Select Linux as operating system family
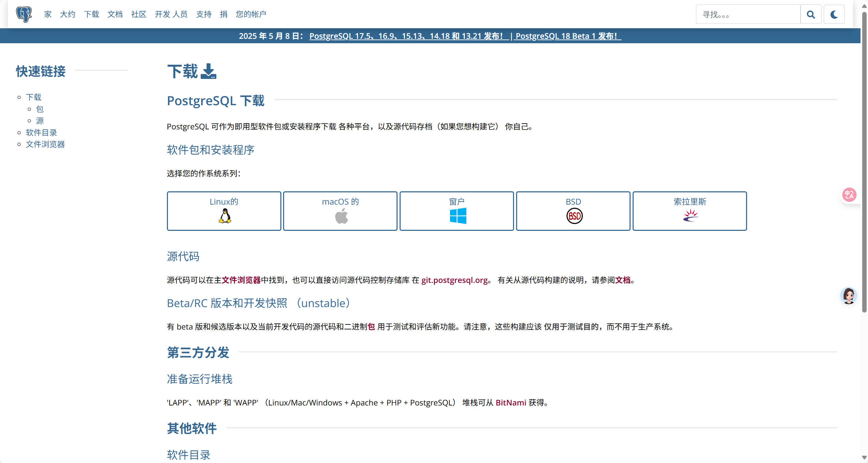 point(224,211)
